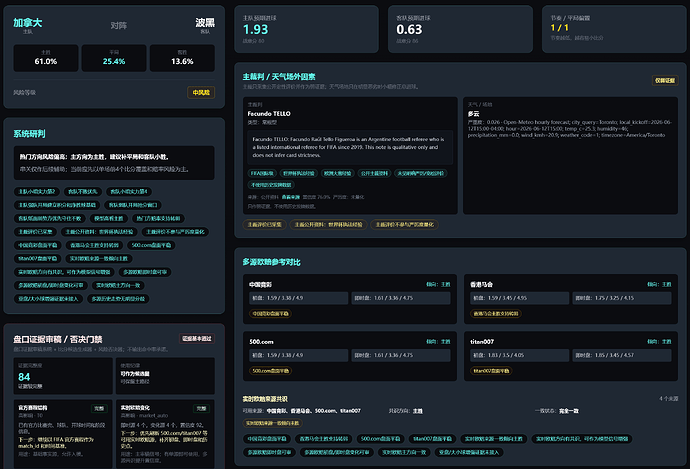
Task: Click the yellow 1 / 1 tempo card
Action: 614,29
